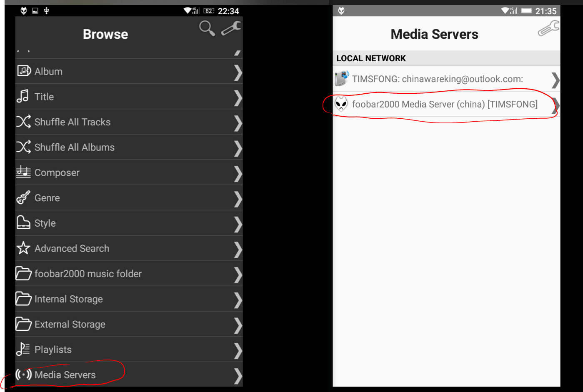Tap the Browse screen title
Viewport: 583px width, 392px height.
(105, 34)
